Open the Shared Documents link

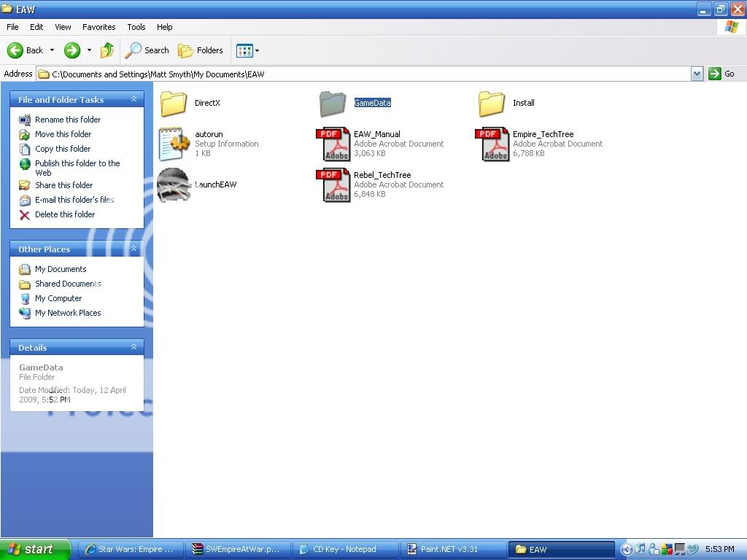[x=68, y=284]
